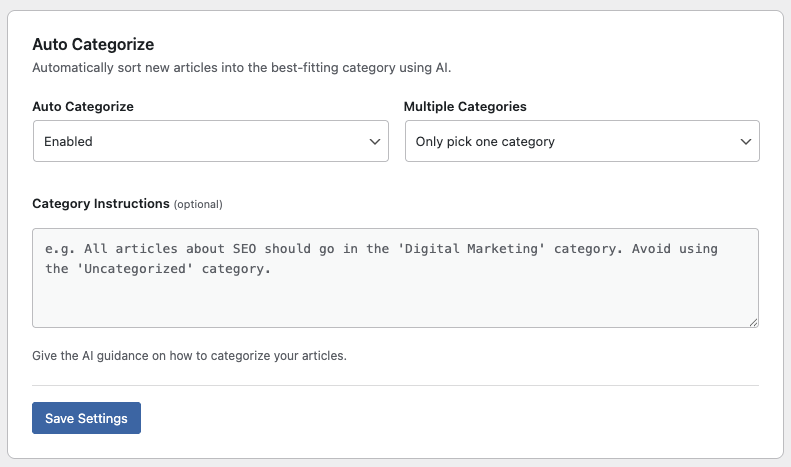Click the 'Auto Categorize' label above the Enabled dropdown
The width and height of the screenshot is (791, 467).
tap(83, 106)
